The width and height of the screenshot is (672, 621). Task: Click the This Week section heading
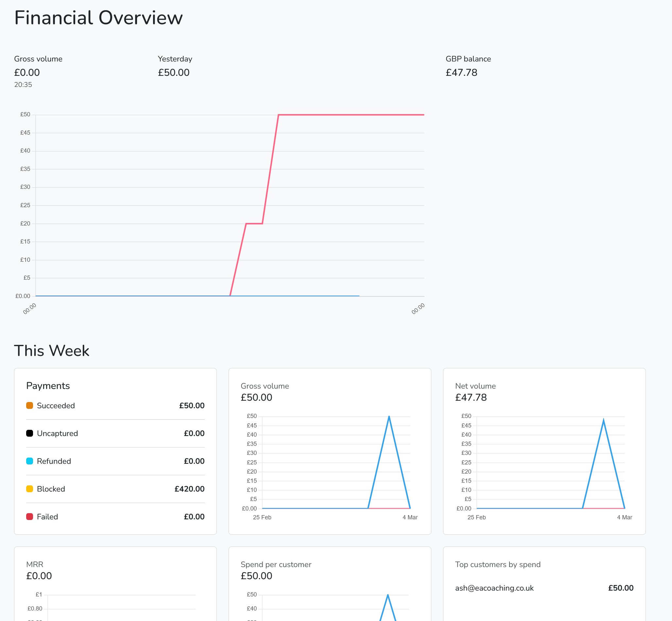51,351
